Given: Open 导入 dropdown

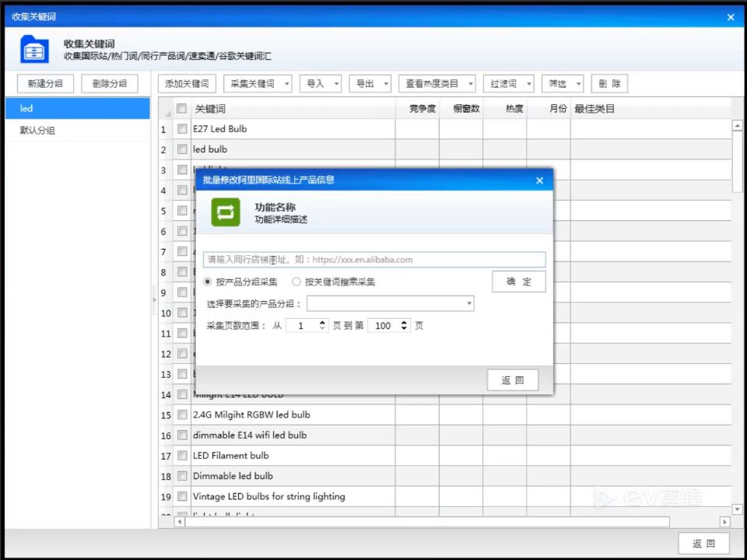Looking at the screenshot, I should [x=320, y=84].
